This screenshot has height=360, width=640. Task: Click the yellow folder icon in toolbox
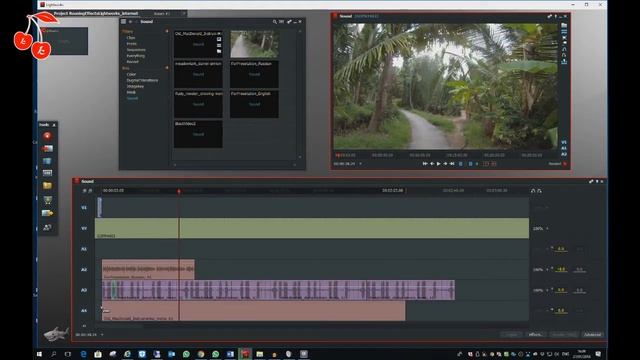pos(47,186)
